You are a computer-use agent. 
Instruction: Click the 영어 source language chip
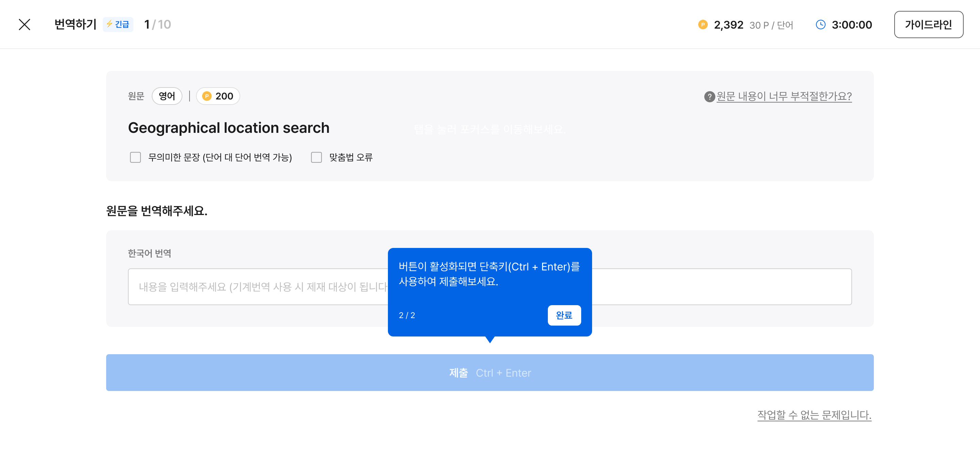(167, 96)
